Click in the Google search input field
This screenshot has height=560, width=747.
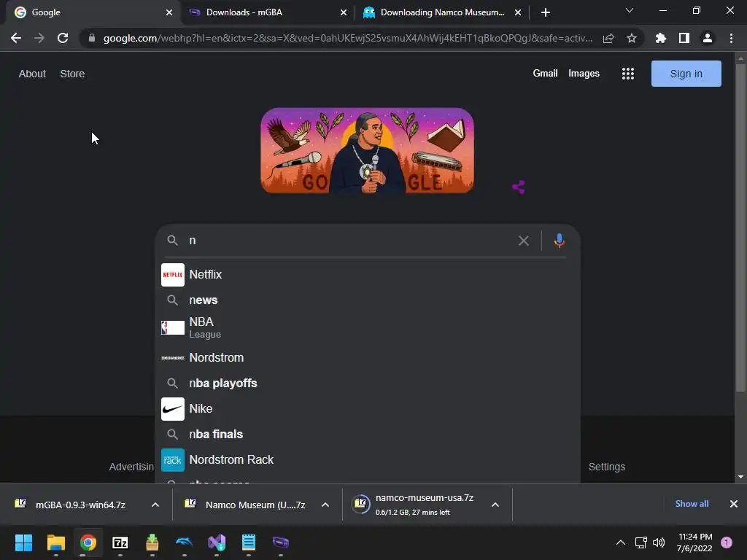coord(350,241)
